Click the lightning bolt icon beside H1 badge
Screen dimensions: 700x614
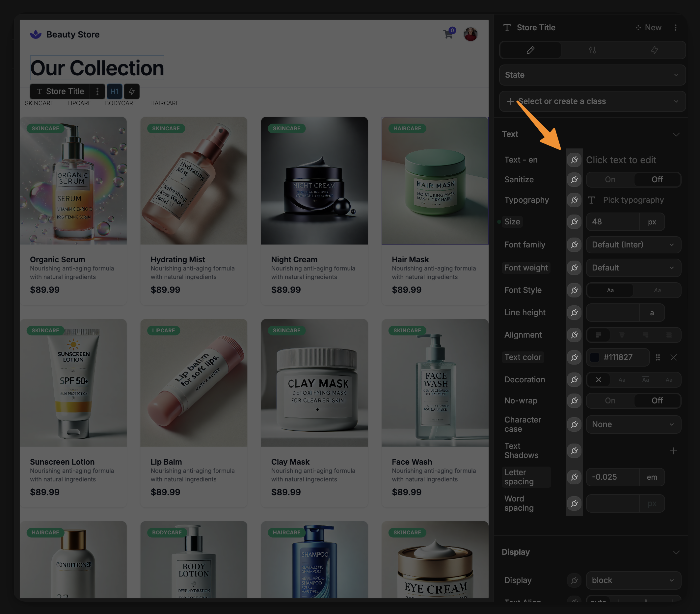pos(131,91)
